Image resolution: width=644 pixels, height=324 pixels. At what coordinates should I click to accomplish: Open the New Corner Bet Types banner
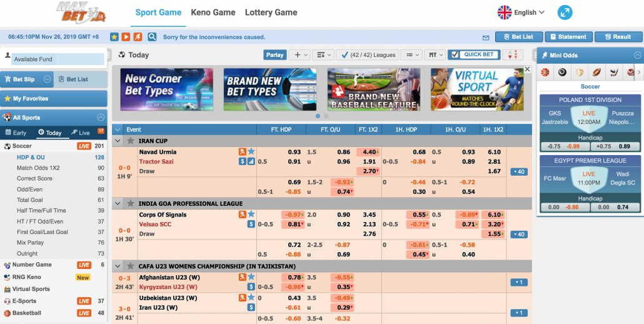tap(167, 89)
